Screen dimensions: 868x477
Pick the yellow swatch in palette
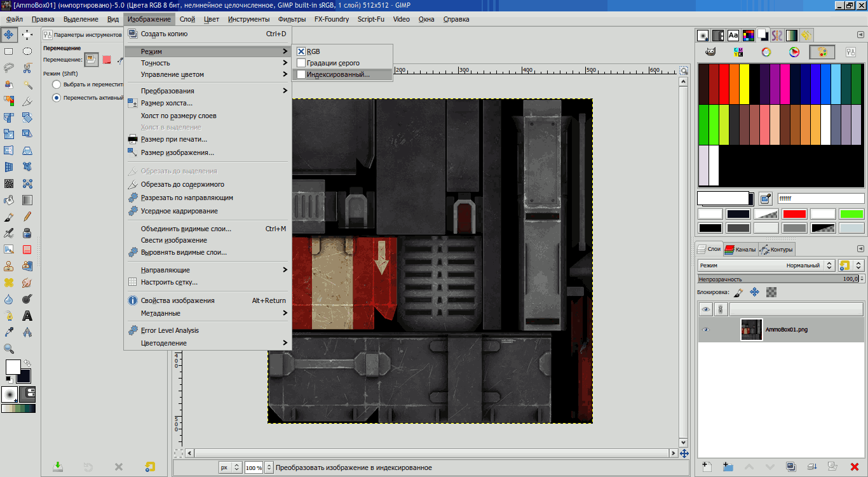745,83
